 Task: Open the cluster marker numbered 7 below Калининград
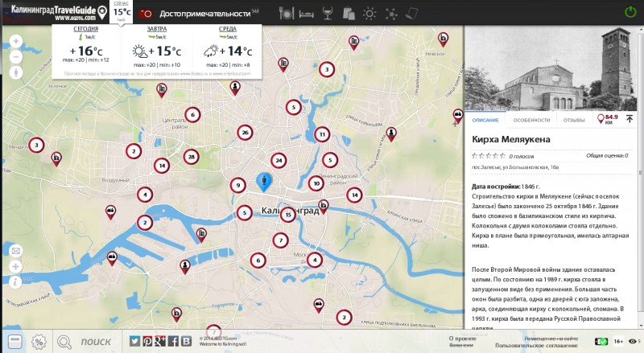click(280, 240)
